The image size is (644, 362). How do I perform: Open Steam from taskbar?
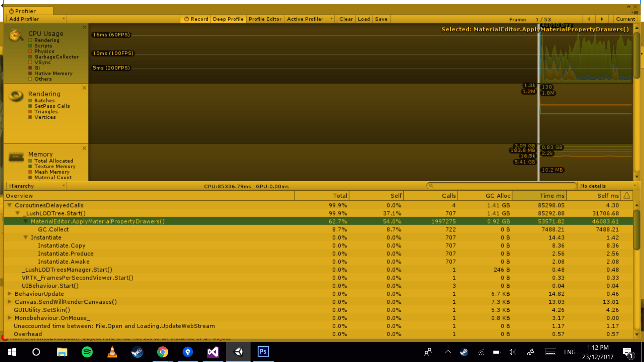(137, 352)
